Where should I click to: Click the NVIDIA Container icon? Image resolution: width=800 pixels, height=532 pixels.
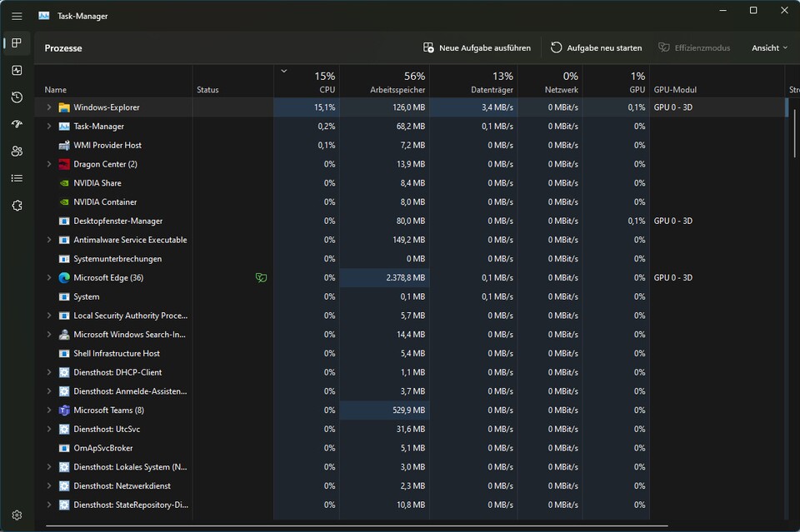(x=64, y=201)
